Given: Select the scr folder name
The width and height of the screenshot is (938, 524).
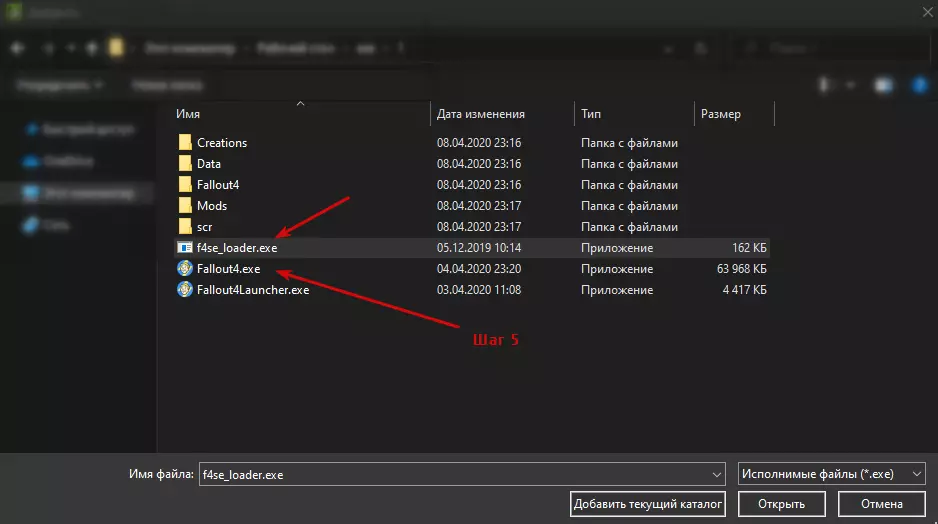Looking at the screenshot, I should (x=205, y=227).
